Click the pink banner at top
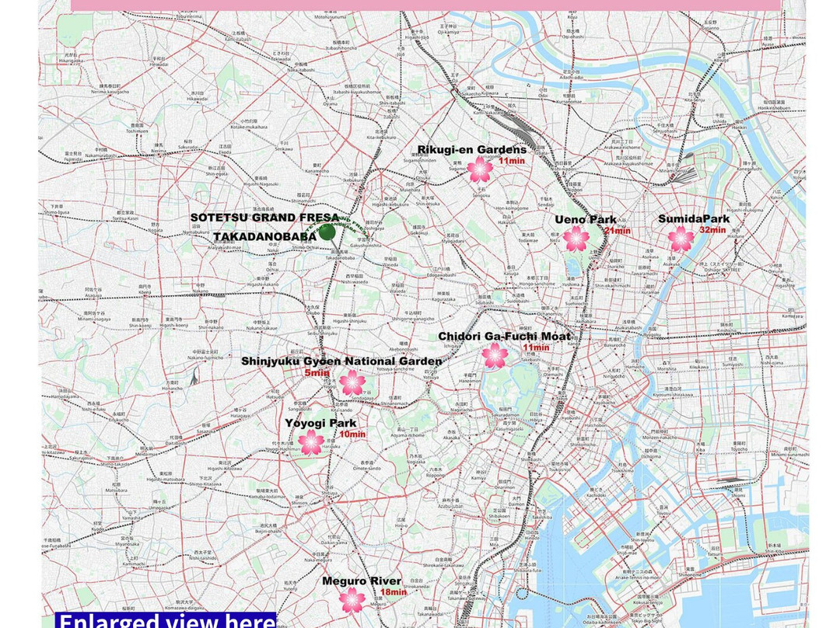The height and width of the screenshot is (628, 840). [x=426, y=5]
